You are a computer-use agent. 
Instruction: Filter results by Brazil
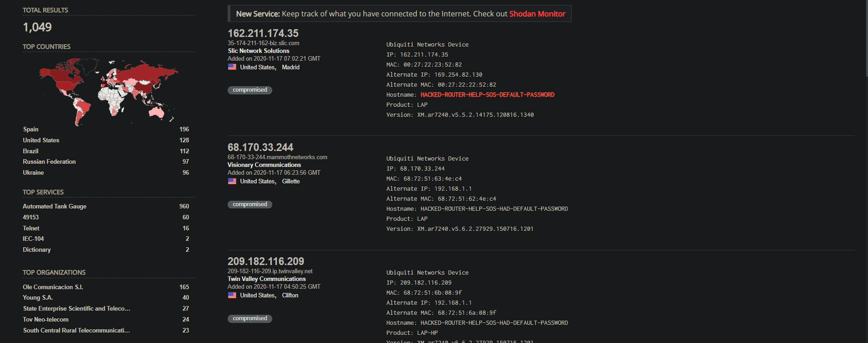pyautogui.click(x=31, y=151)
